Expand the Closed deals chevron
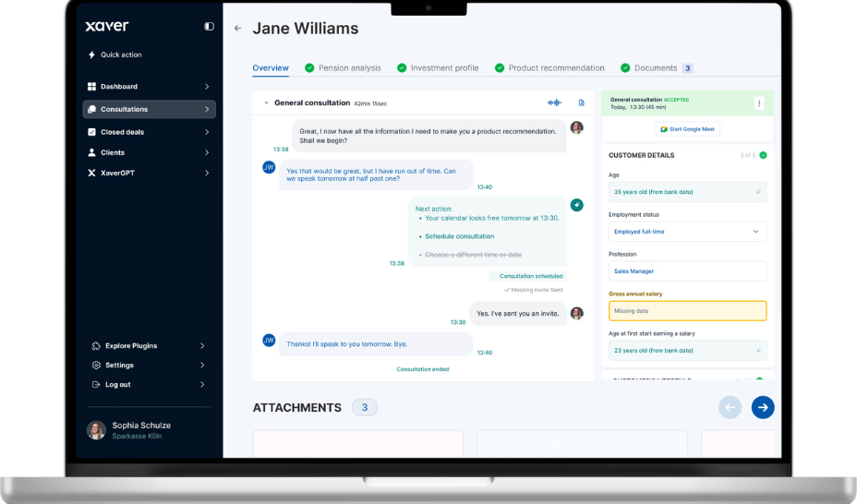 pyautogui.click(x=207, y=132)
